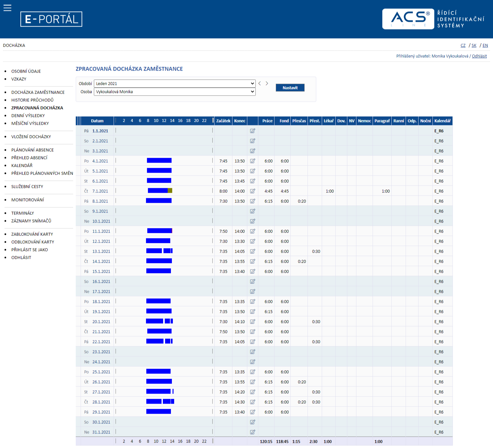Open the Období dropdown Leden 2021
Image resolution: width=493 pixels, height=448 pixels.
point(175,84)
